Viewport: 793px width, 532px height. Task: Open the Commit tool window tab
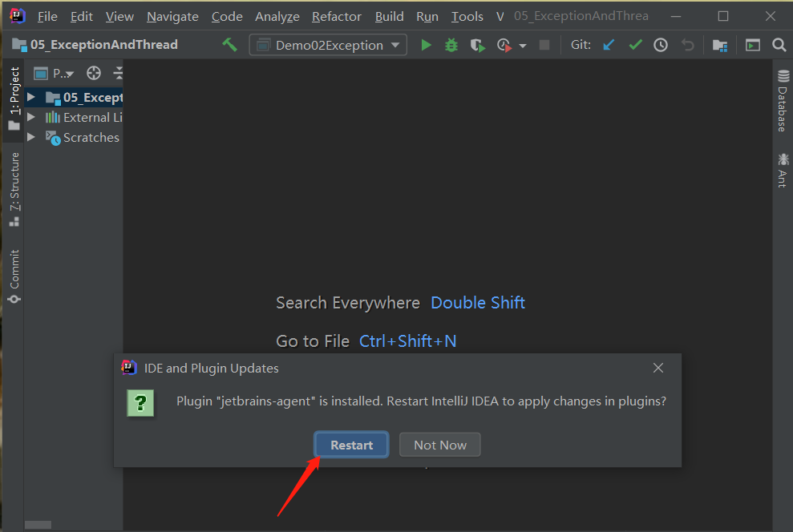[x=14, y=276]
